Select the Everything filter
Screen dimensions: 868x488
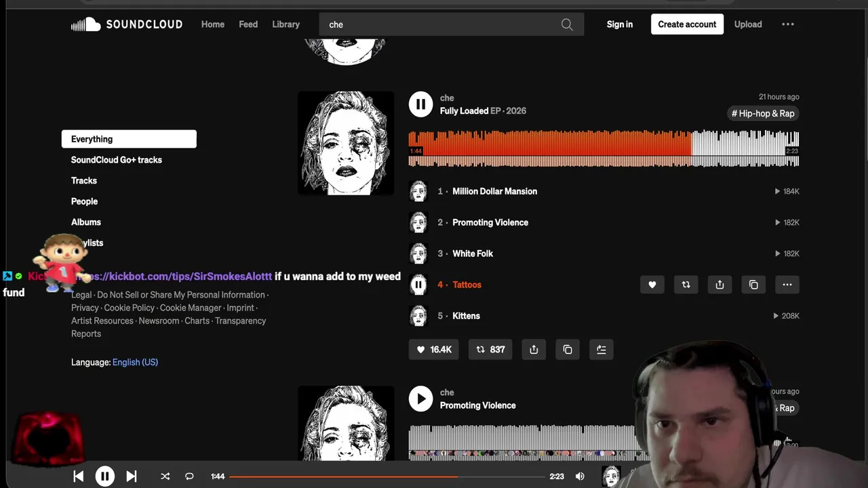pyautogui.click(x=129, y=139)
